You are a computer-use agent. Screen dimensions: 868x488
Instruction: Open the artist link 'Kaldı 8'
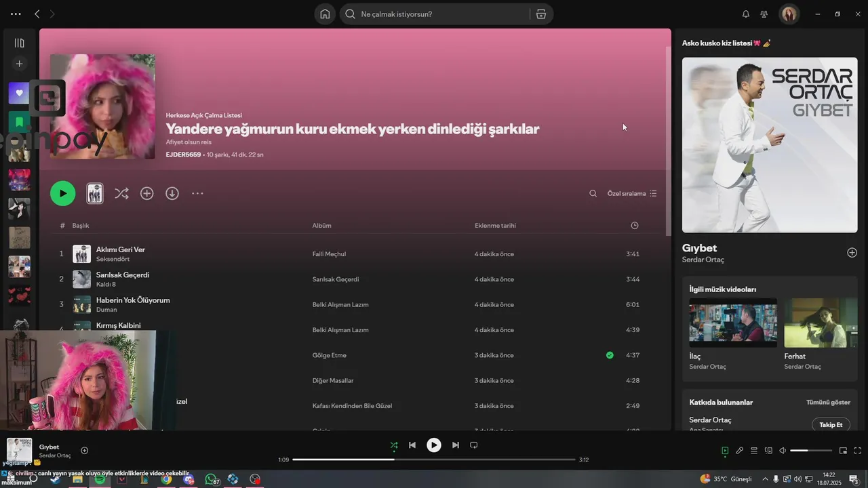106,284
